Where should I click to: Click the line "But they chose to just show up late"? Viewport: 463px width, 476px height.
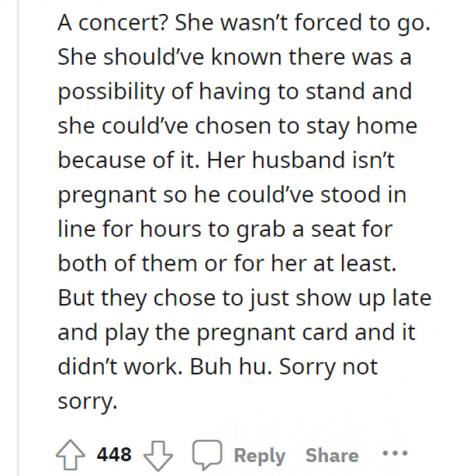[x=244, y=298]
